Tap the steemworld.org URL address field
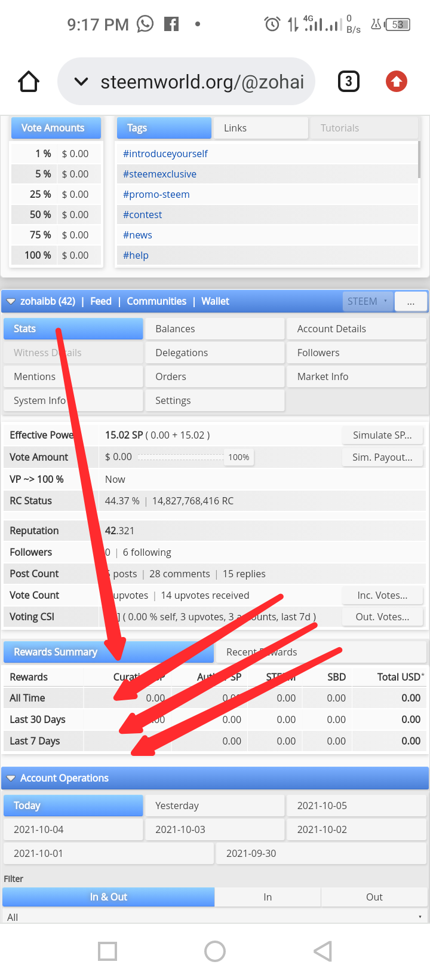 pos(202,82)
